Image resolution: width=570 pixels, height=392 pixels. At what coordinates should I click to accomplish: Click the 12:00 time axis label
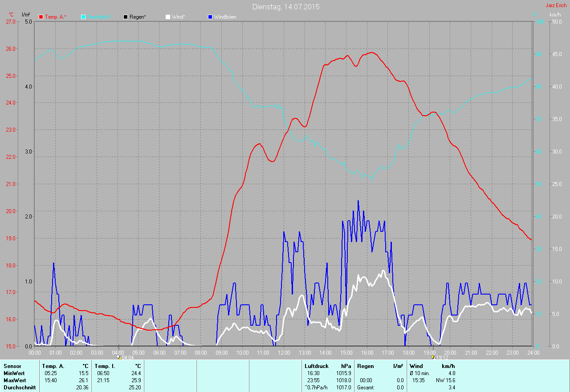click(x=284, y=353)
